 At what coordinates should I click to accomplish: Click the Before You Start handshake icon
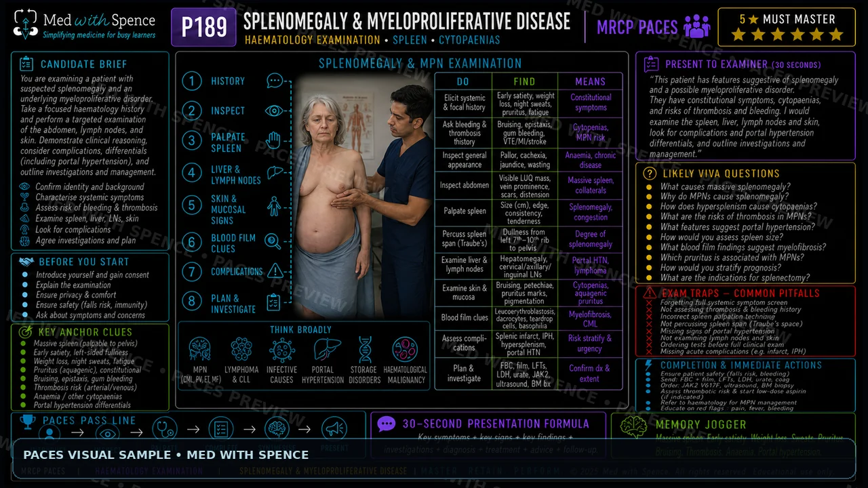(26, 262)
